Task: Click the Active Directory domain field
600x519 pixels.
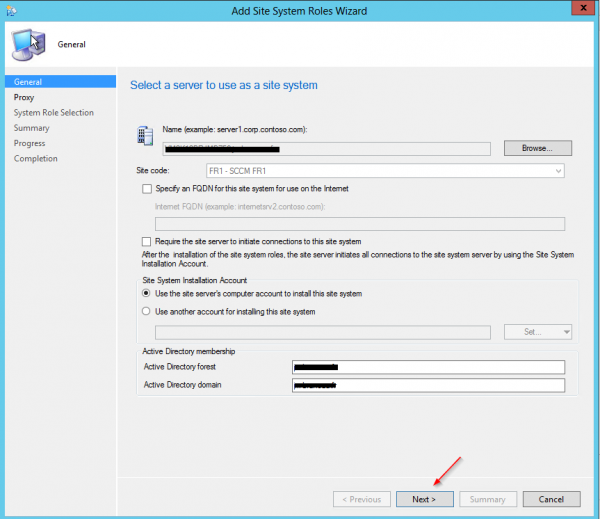Action: coord(428,385)
